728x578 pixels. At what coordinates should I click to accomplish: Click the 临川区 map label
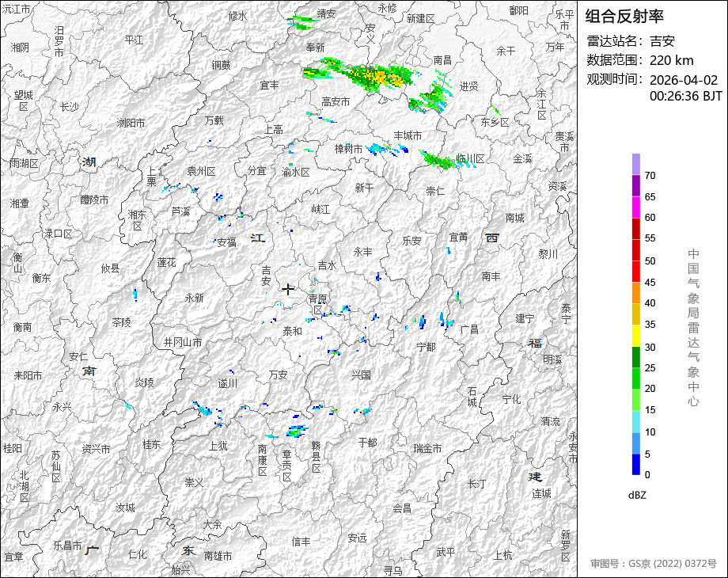[x=470, y=159]
